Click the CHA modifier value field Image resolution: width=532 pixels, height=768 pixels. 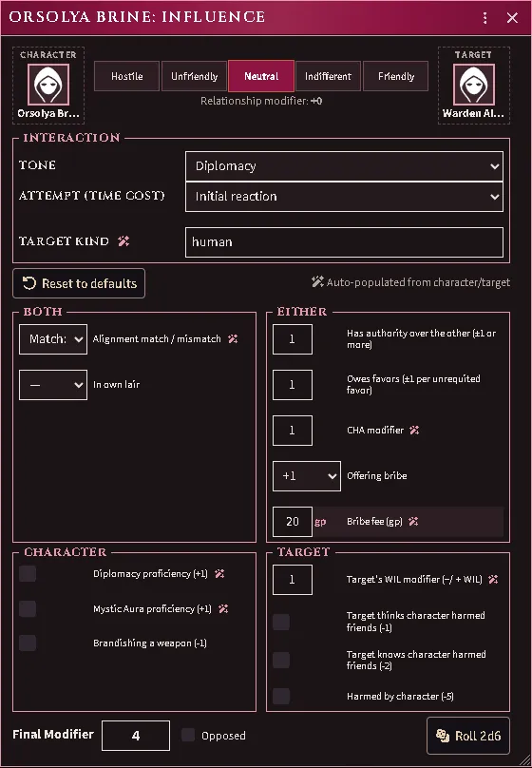pyautogui.click(x=293, y=430)
